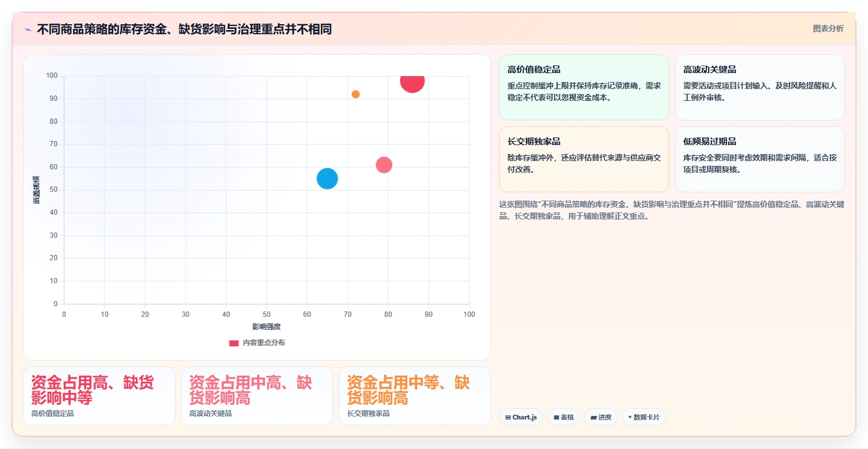Screen dimensions: 868x449
Task: Open the 低频易过期品 card
Action: 759,159
